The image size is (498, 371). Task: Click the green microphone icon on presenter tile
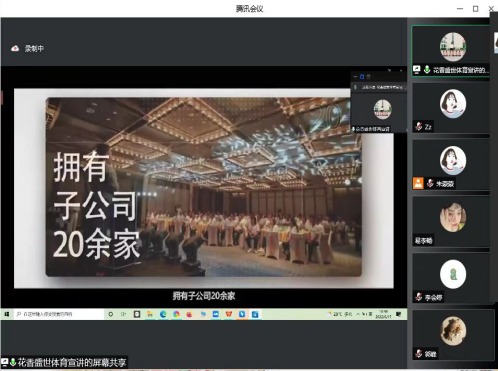coord(427,70)
